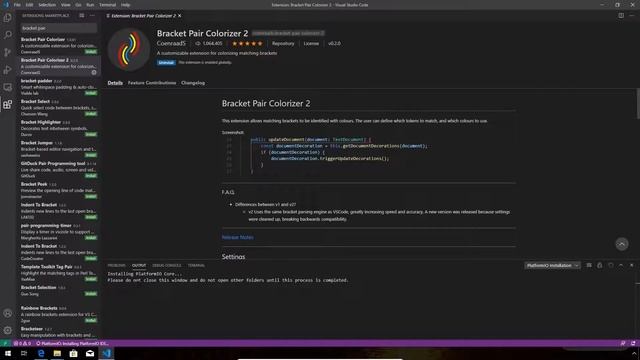Open the File menu

(x=17, y=5)
